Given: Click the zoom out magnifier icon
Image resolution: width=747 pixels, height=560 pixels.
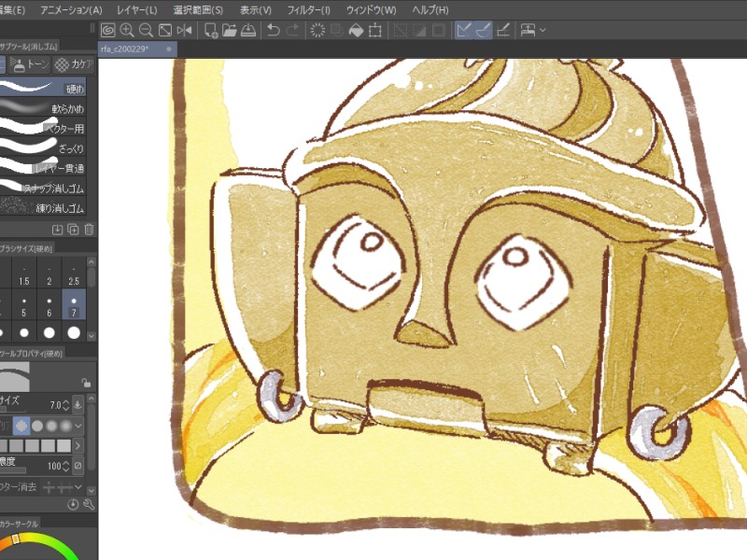Looking at the screenshot, I should point(146,31).
